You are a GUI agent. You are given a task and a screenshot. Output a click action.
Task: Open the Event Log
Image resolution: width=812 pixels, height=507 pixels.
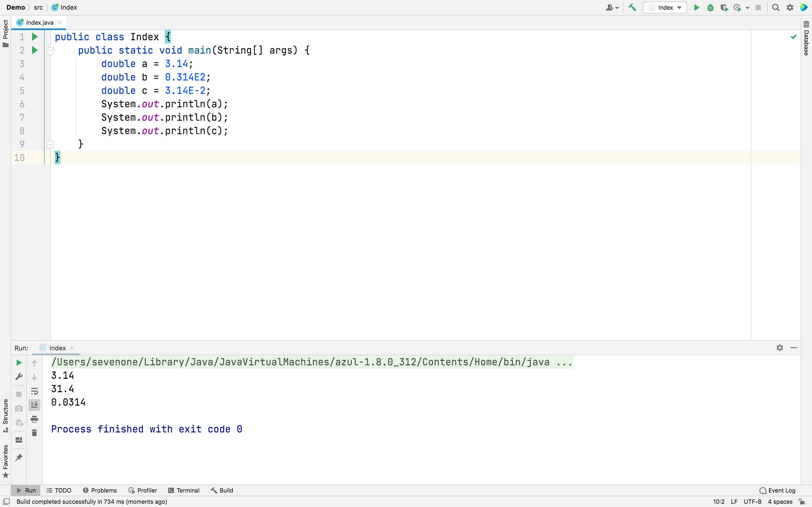[777, 490]
